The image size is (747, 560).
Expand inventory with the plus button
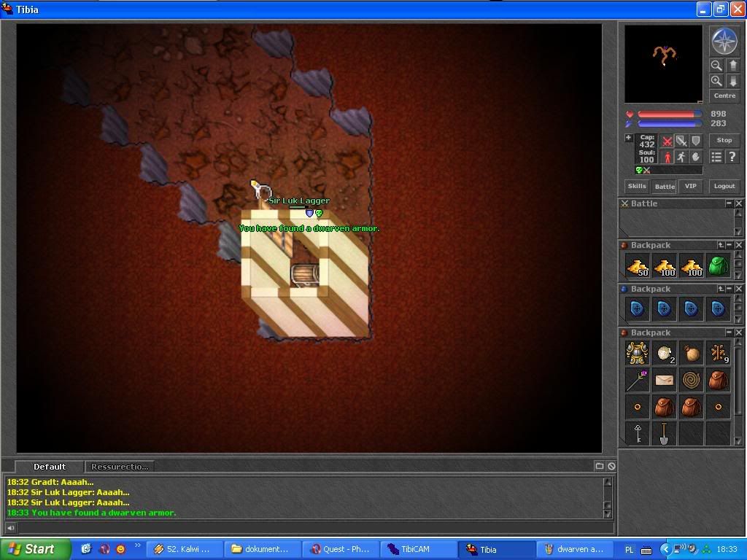click(x=628, y=138)
